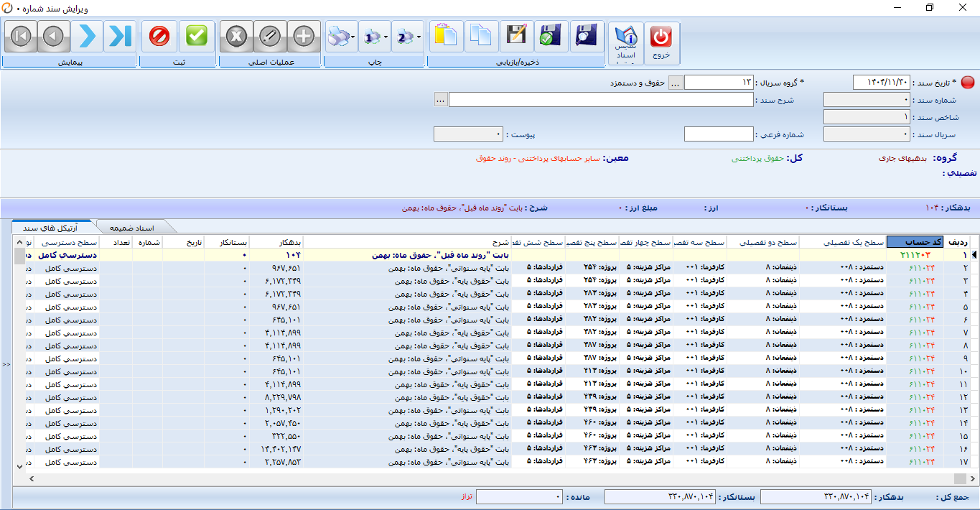Open the document info (اسناد) toolbar button
Image resolution: width=980 pixels, height=510 pixels.
(627, 43)
